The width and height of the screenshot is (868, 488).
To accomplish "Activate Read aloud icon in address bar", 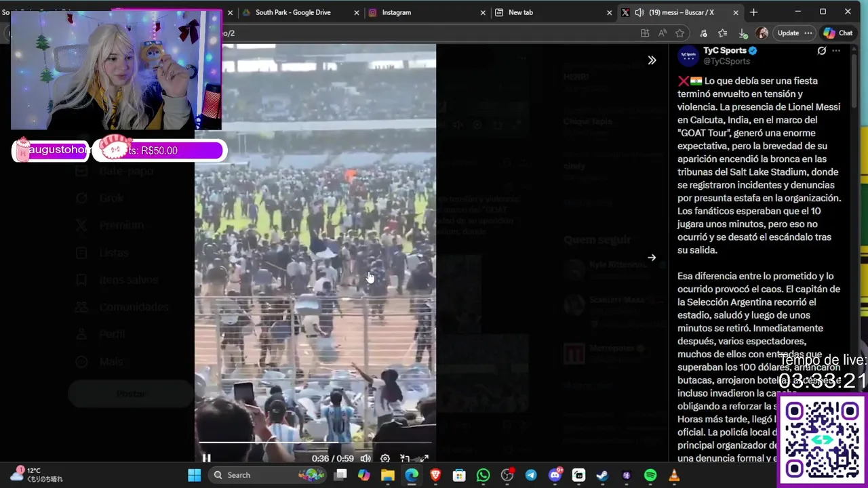I will pyautogui.click(x=663, y=33).
